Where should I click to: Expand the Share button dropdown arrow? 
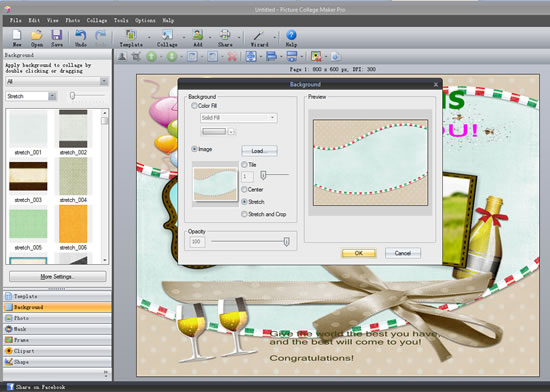tap(239, 37)
